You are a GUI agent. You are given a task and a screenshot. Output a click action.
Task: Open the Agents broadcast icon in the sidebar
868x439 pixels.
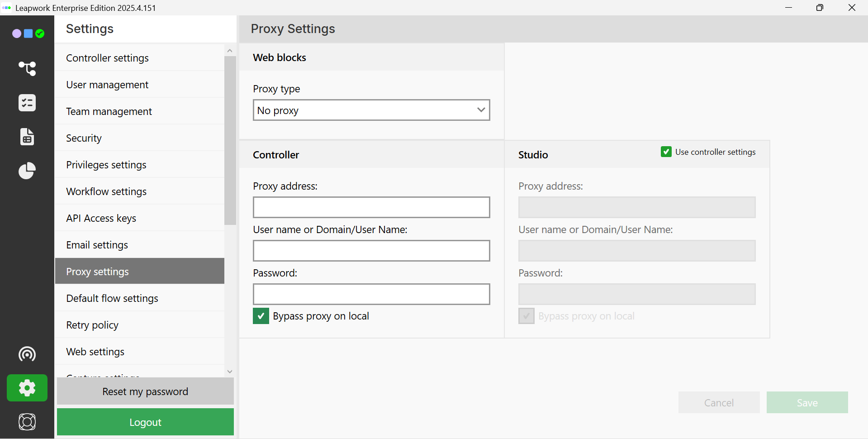click(x=27, y=354)
